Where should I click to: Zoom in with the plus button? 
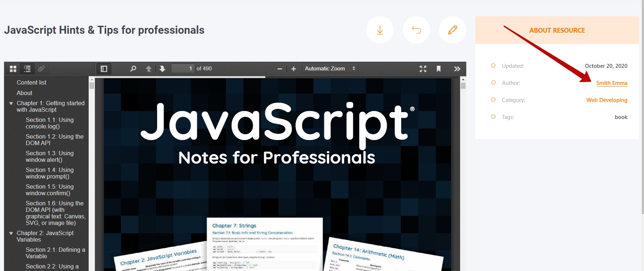tap(294, 69)
